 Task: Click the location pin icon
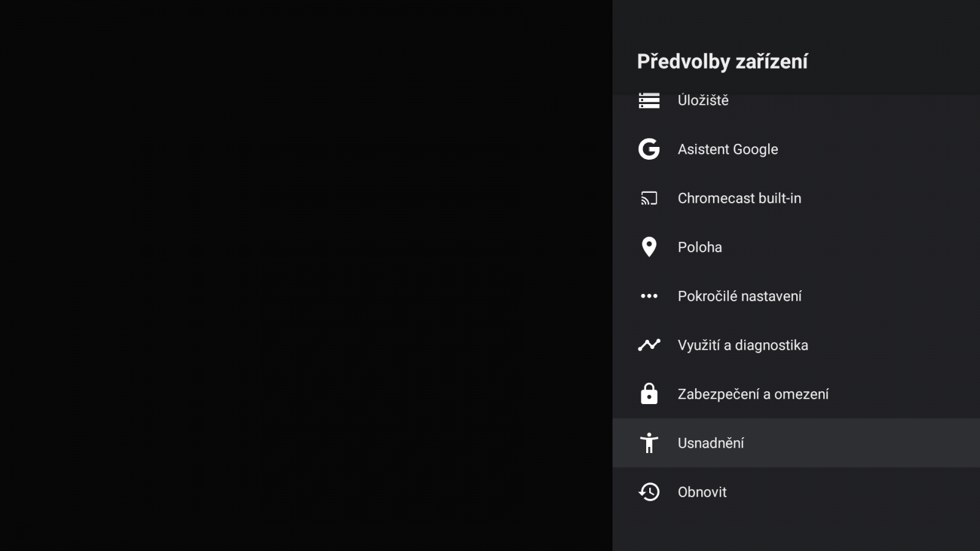tap(649, 247)
